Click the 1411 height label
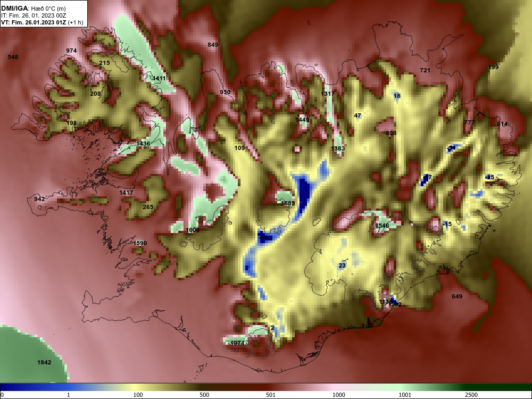The width and height of the screenshot is (532, 399). point(159,78)
